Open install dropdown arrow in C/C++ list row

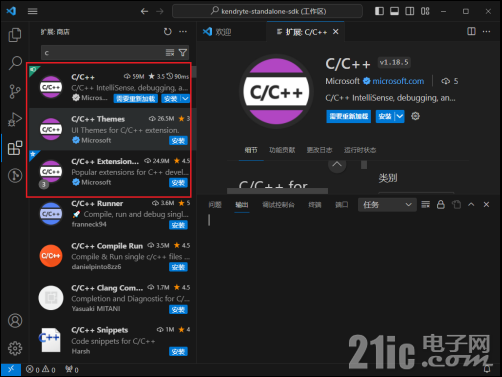click(185, 99)
